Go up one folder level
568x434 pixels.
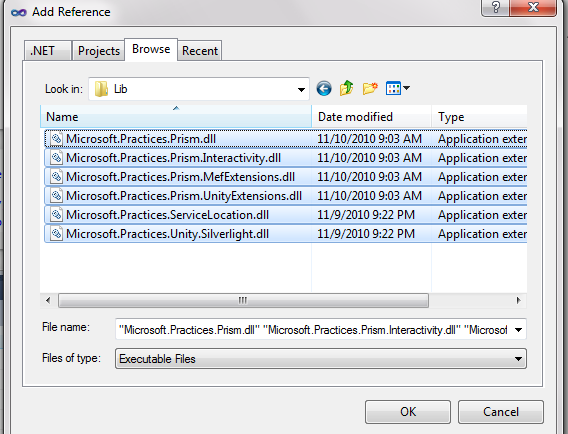[x=347, y=88]
